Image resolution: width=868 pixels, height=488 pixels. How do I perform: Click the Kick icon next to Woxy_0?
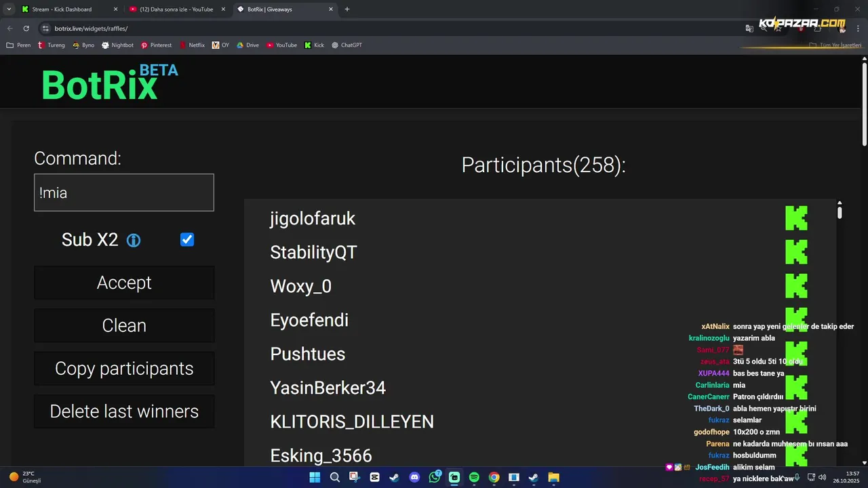[796, 286]
